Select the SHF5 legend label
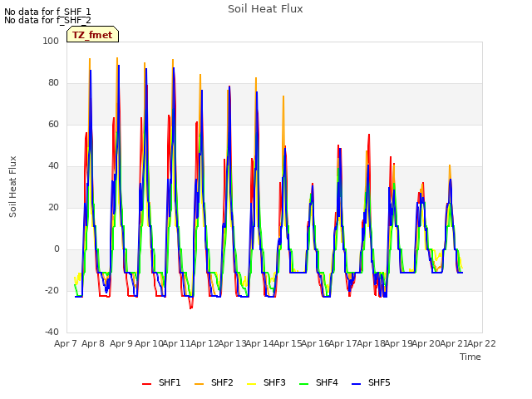This screenshot has height=399, width=532. (379, 382)
